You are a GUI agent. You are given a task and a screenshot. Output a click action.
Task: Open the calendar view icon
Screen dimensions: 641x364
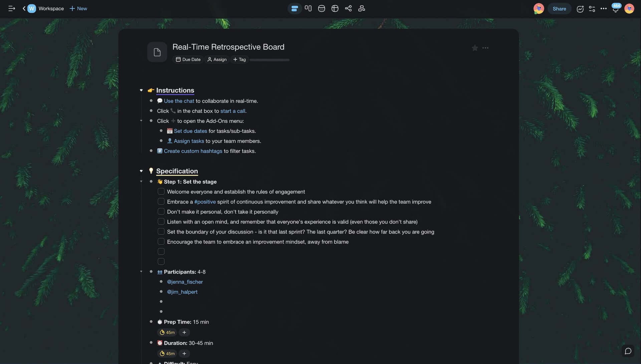[x=322, y=9]
